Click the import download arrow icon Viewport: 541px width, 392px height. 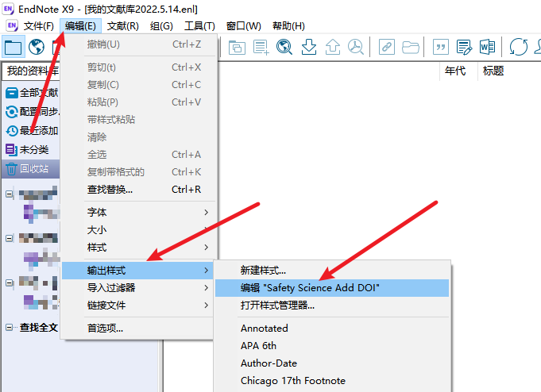(309, 47)
